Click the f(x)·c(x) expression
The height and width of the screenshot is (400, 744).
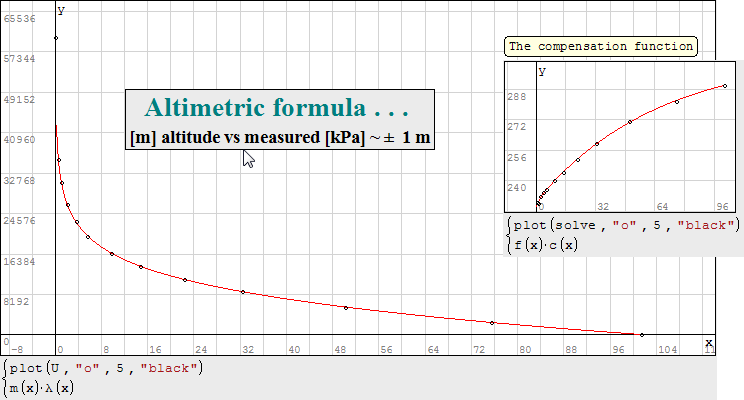(547, 244)
